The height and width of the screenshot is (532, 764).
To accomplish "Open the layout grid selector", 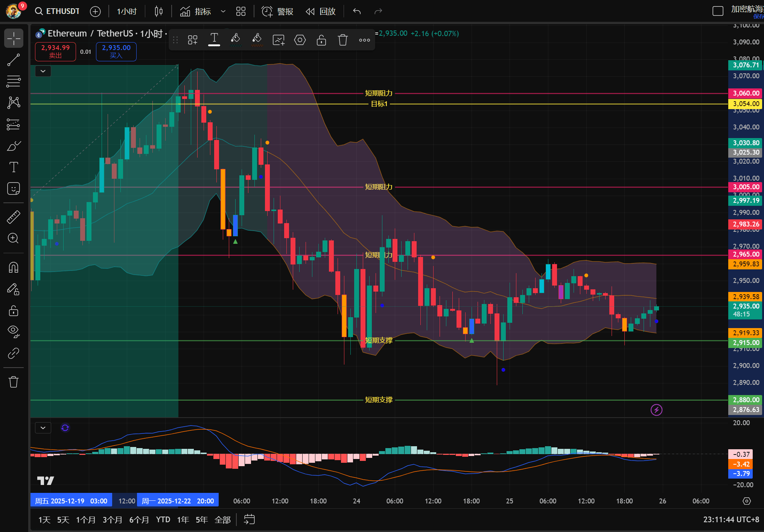I will pyautogui.click(x=241, y=11).
